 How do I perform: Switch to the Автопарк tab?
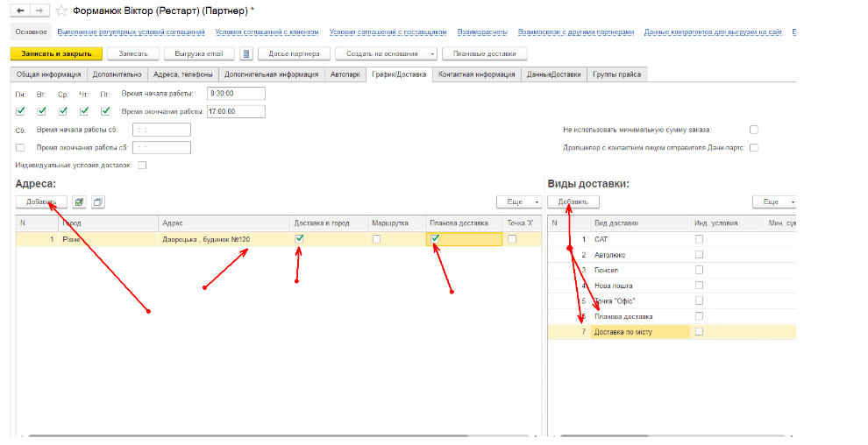[345, 75]
